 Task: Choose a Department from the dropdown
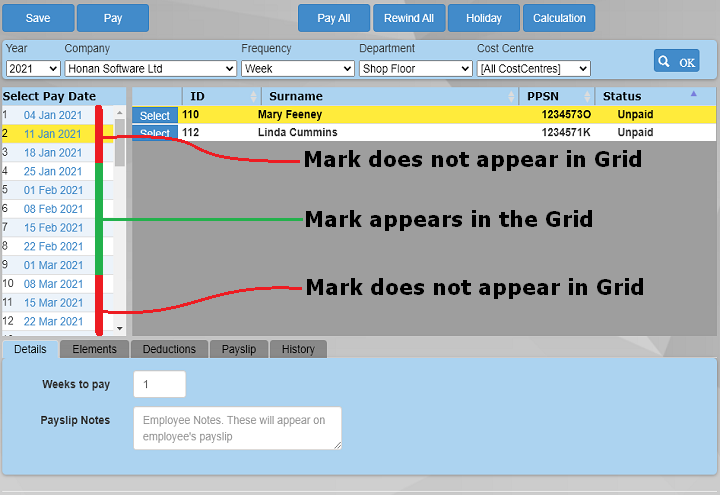coord(415,68)
